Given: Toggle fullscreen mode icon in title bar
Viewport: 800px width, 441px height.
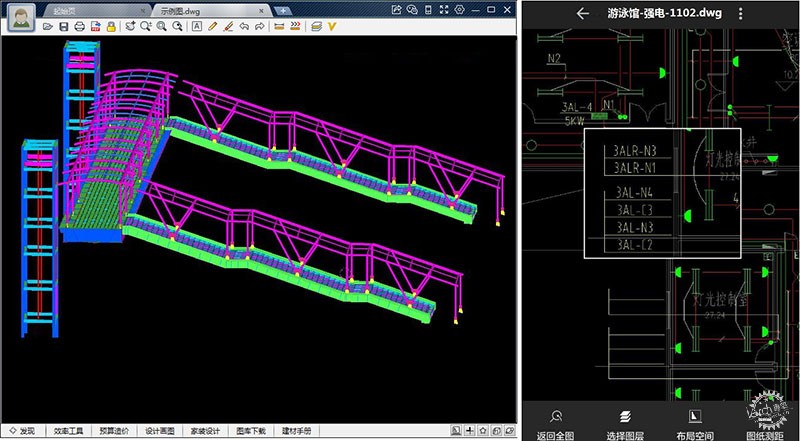Looking at the screenshot, I should point(444,10).
